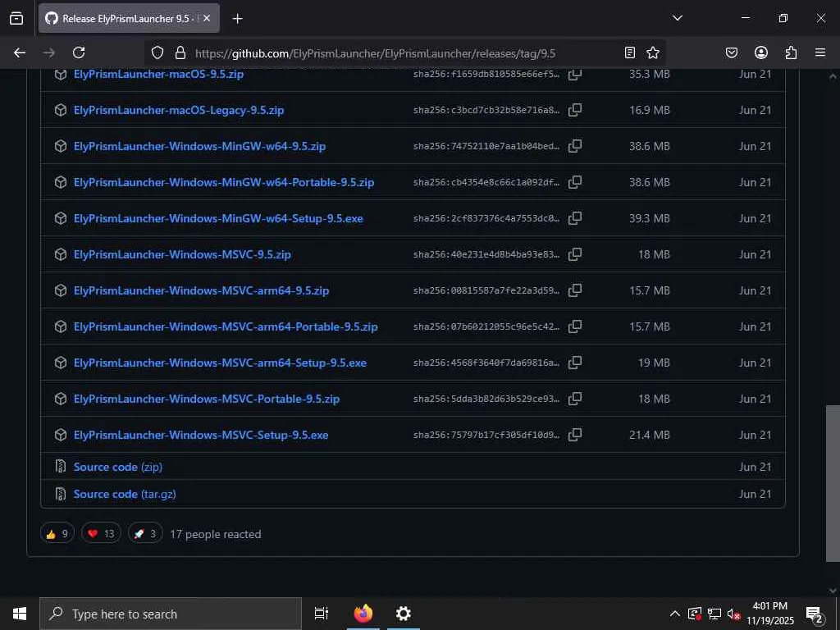Show hidden system tray icons
Image resolution: width=840 pixels, height=630 pixels.
(675, 614)
